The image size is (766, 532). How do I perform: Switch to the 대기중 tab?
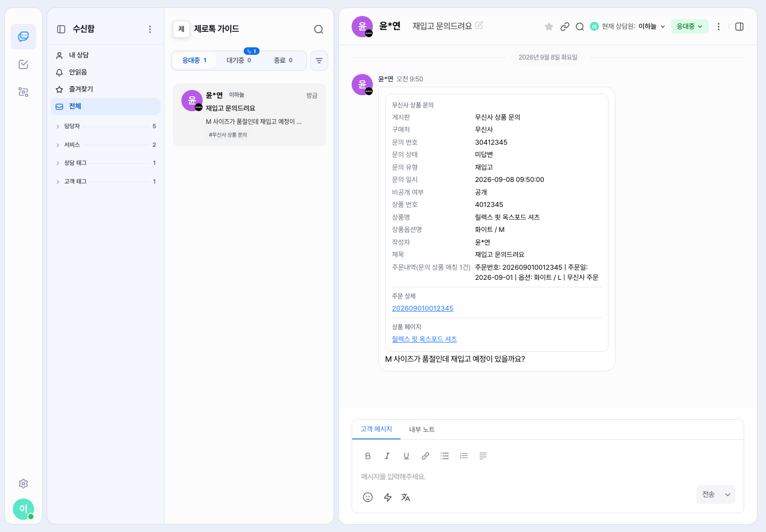(239, 61)
